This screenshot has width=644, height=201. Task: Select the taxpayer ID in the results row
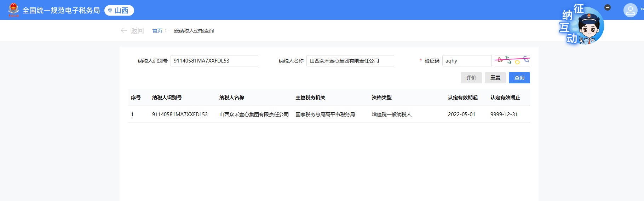click(180, 114)
